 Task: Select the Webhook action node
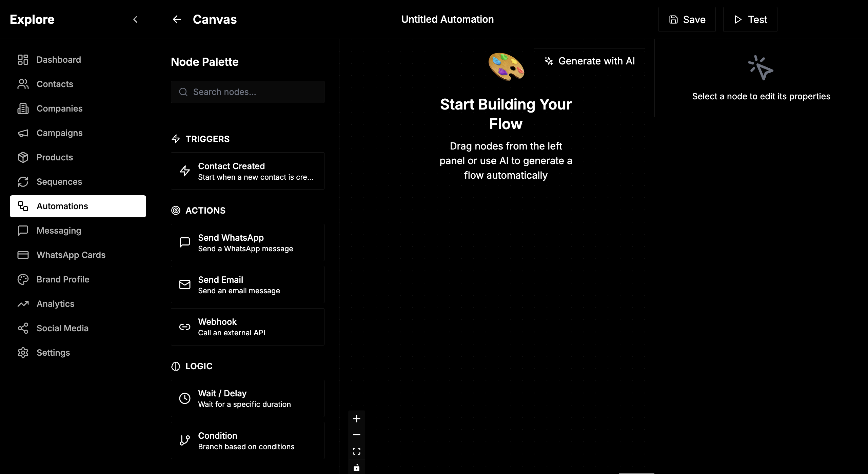tap(248, 327)
